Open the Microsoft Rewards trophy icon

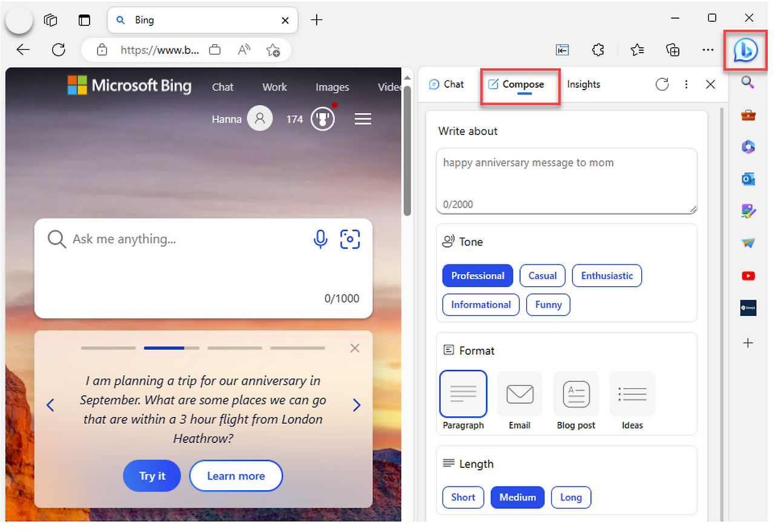point(323,119)
